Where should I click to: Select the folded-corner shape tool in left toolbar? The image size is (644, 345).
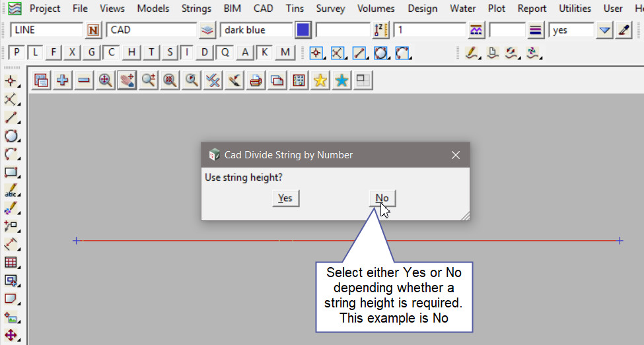[11, 299]
